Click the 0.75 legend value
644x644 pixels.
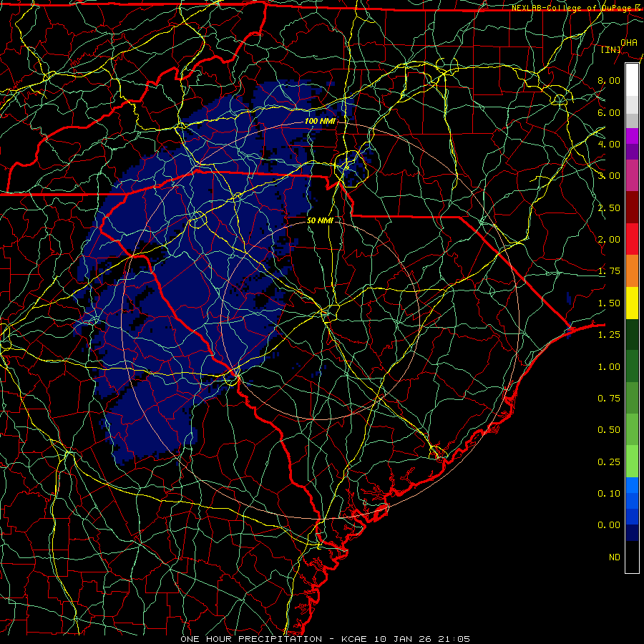coord(609,399)
